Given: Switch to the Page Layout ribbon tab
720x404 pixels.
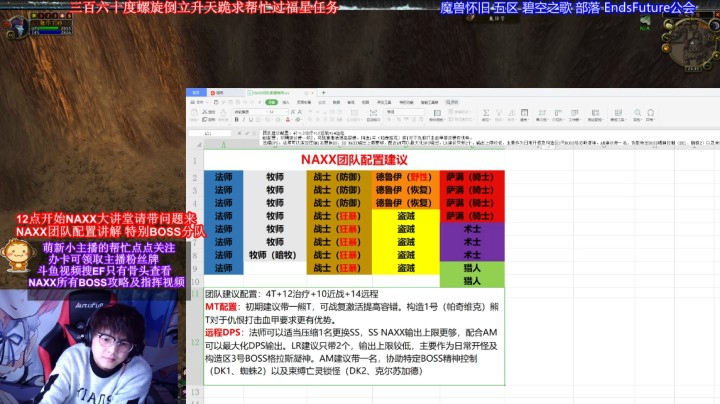Looking at the screenshot, I should coord(304,102).
